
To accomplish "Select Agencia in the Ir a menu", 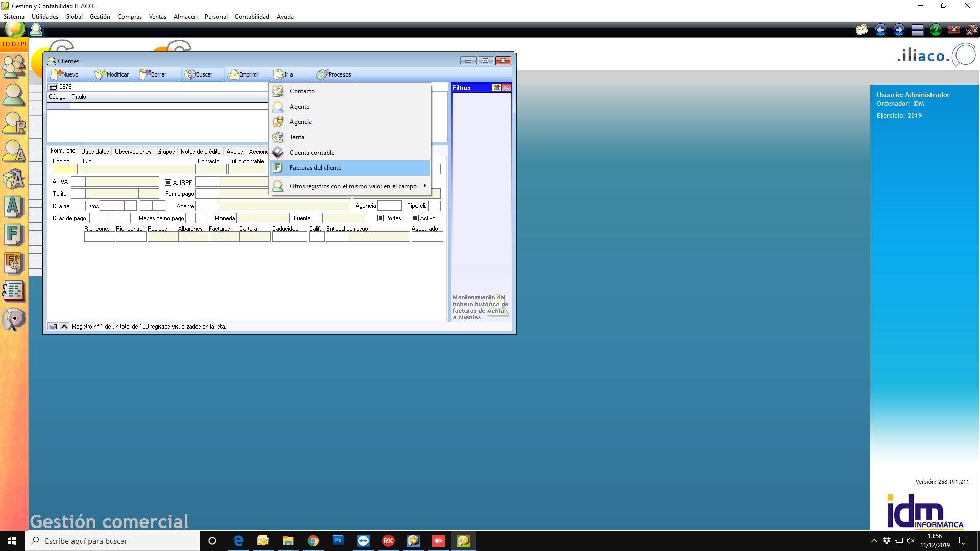I will 350,122.
